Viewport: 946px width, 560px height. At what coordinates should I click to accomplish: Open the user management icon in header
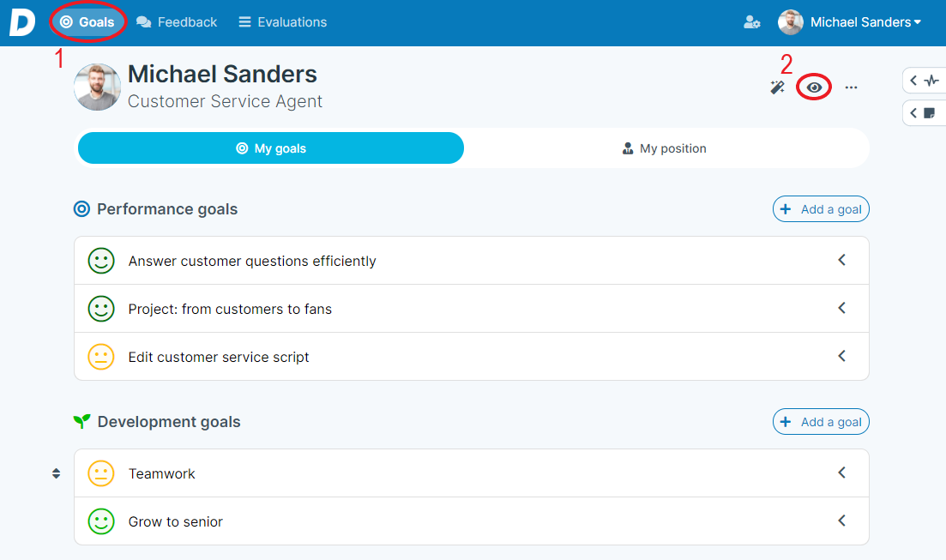(751, 22)
